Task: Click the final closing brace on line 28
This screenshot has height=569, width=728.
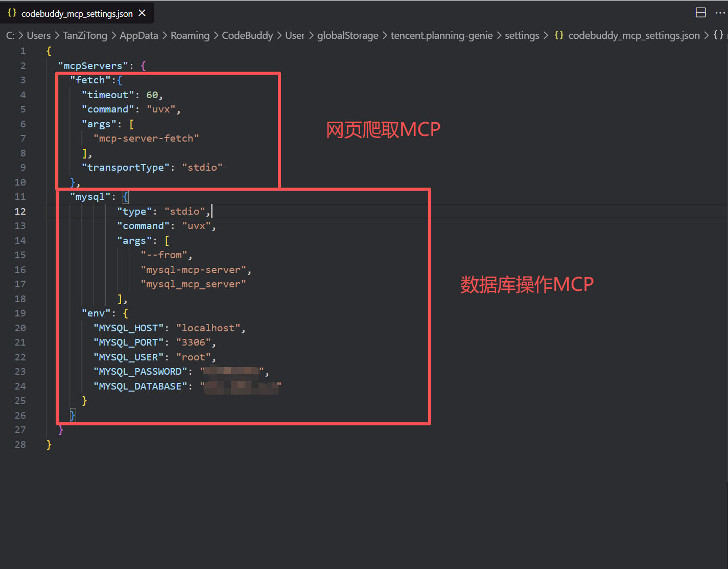Action: (x=49, y=444)
